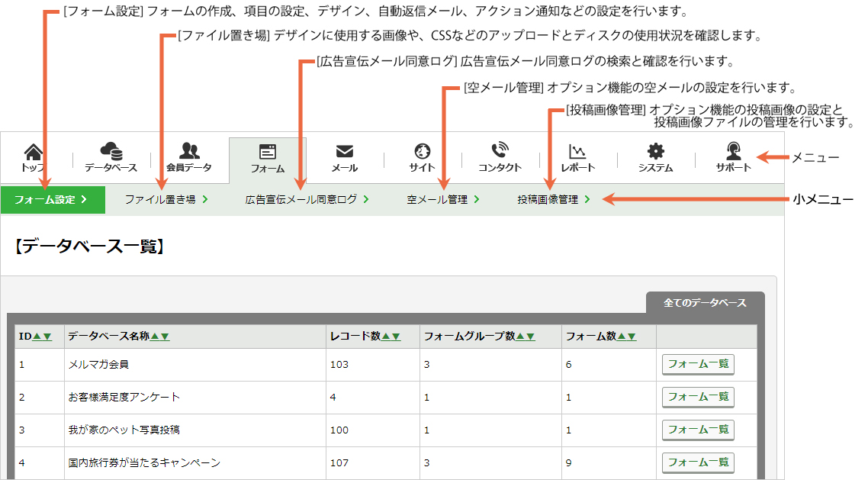
Task: Click the フォーム数 value 6 cell
Action: tap(609, 364)
